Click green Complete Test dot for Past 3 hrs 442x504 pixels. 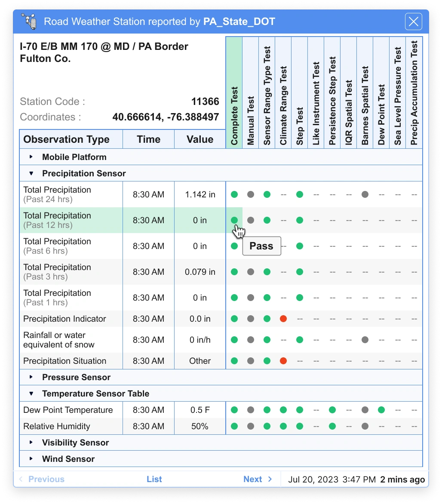pyautogui.click(x=234, y=272)
